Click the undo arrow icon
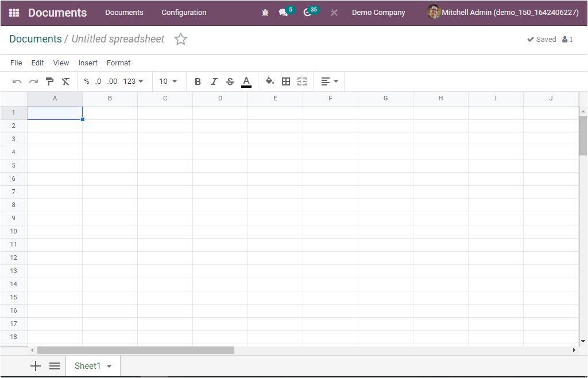588x378 pixels. [x=17, y=81]
